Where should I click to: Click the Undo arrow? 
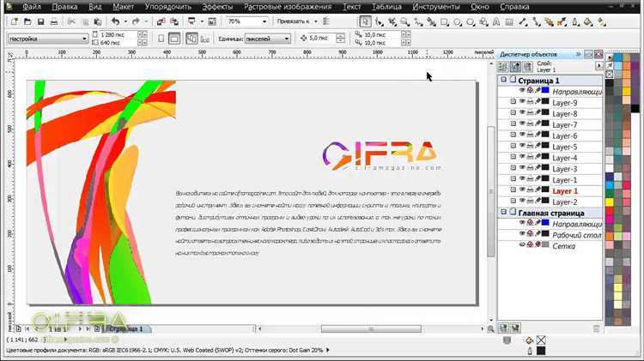[x=115, y=21]
